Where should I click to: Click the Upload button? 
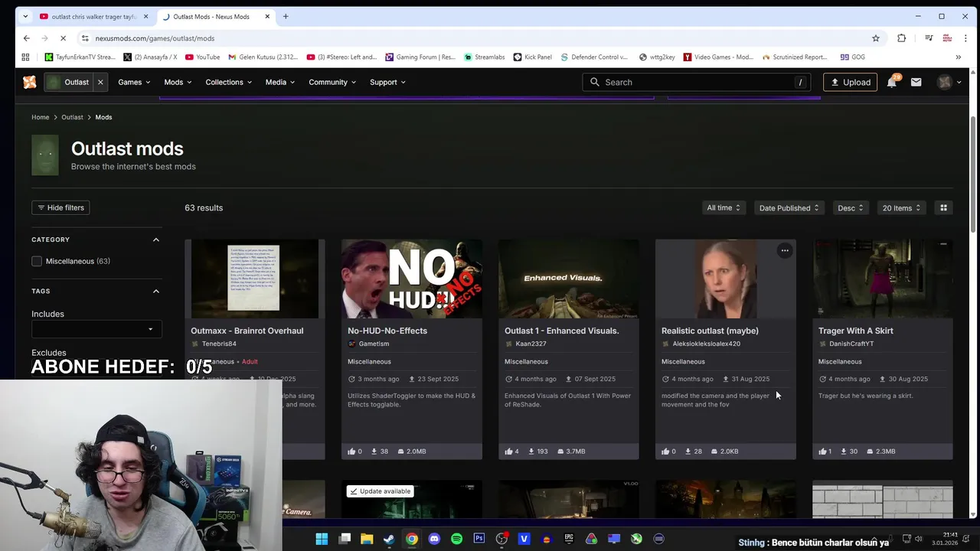click(x=851, y=82)
